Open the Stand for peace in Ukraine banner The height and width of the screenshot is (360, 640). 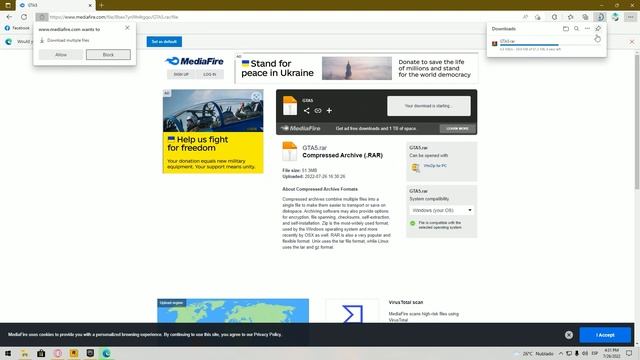pyautogui.click(x=356, y=68)
